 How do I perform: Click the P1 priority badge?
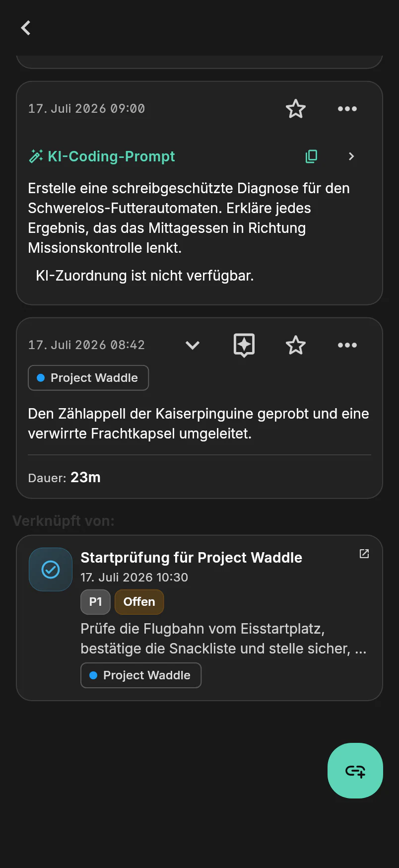click(95, 602)
